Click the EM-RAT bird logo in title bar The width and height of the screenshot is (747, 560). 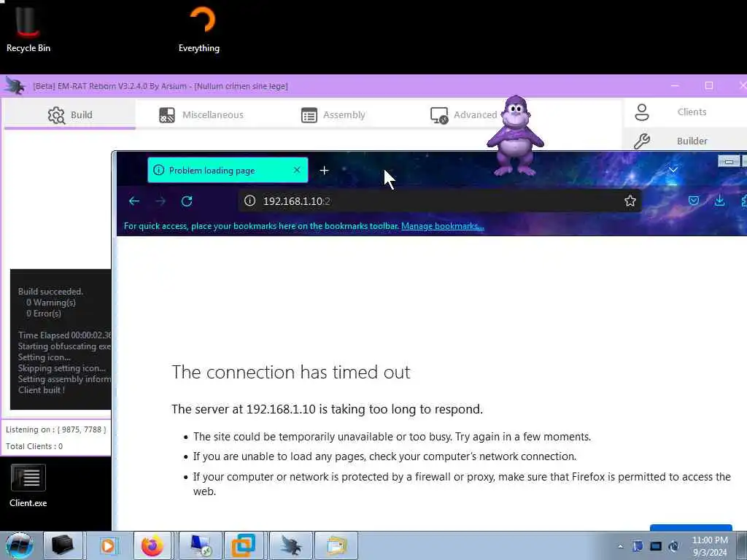(15, 86)
